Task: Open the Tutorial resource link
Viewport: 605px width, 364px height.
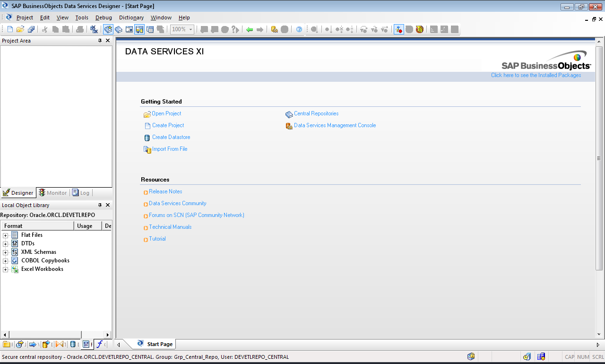Action: coord(157,239)
